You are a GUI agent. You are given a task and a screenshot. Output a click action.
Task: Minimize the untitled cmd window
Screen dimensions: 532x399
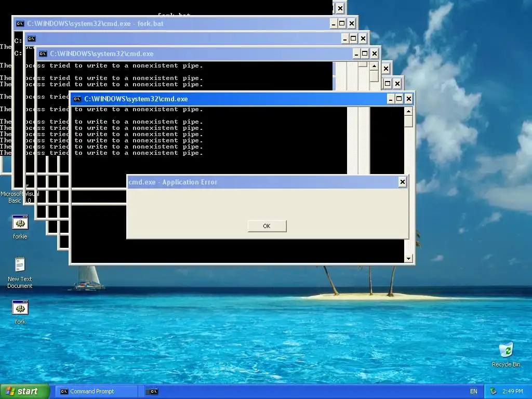click(x=345, y=38)
